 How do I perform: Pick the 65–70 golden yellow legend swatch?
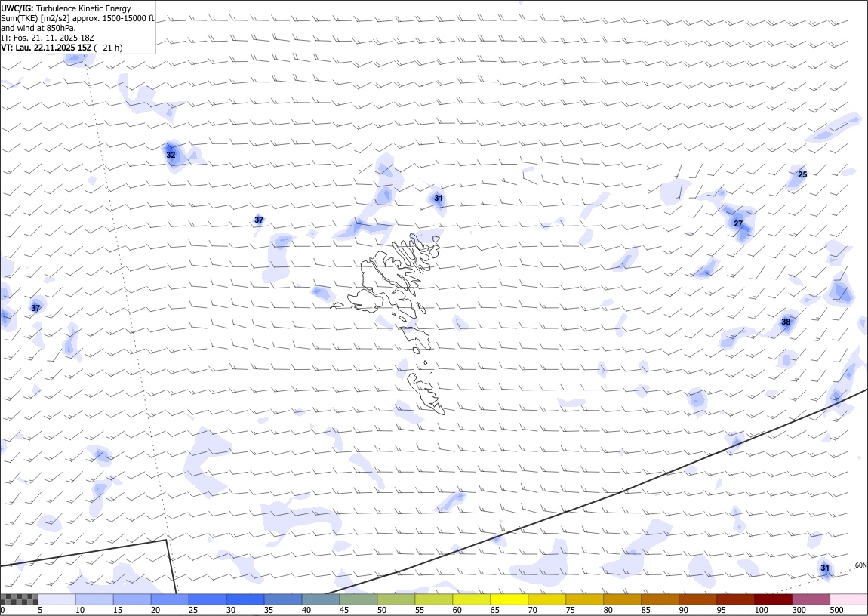coord(509,599)
